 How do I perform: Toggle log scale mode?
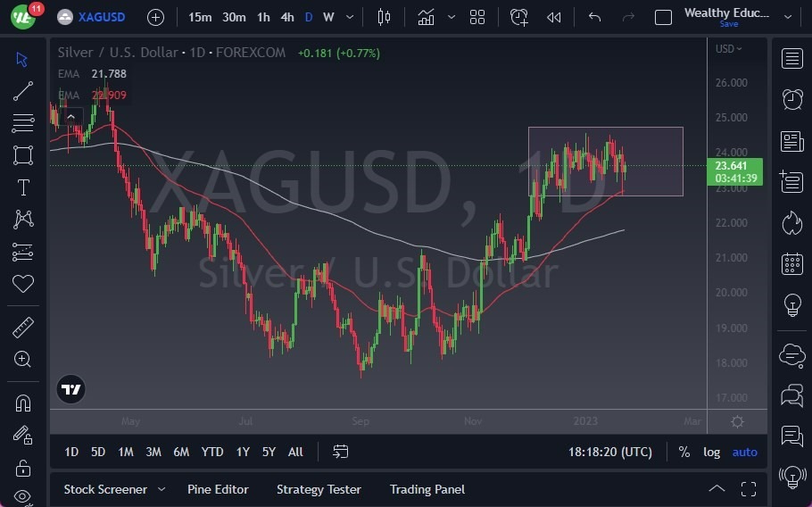[x=711, y=453]
